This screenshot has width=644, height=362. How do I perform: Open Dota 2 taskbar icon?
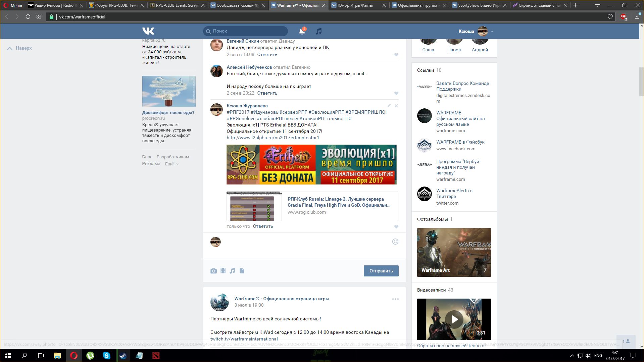coord(156,356)
